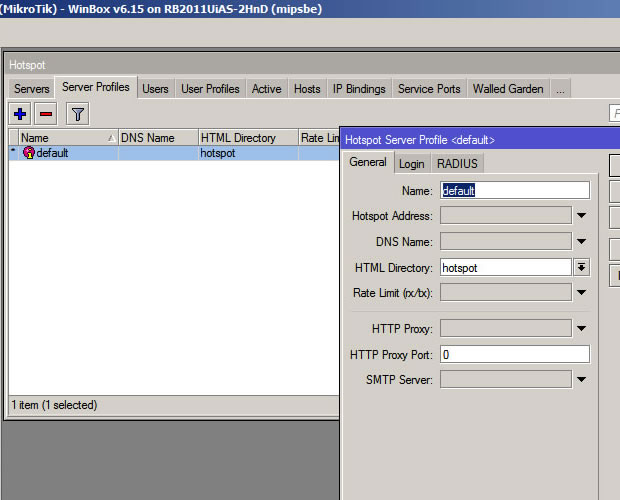Open the Servers tab

[32, 89]
